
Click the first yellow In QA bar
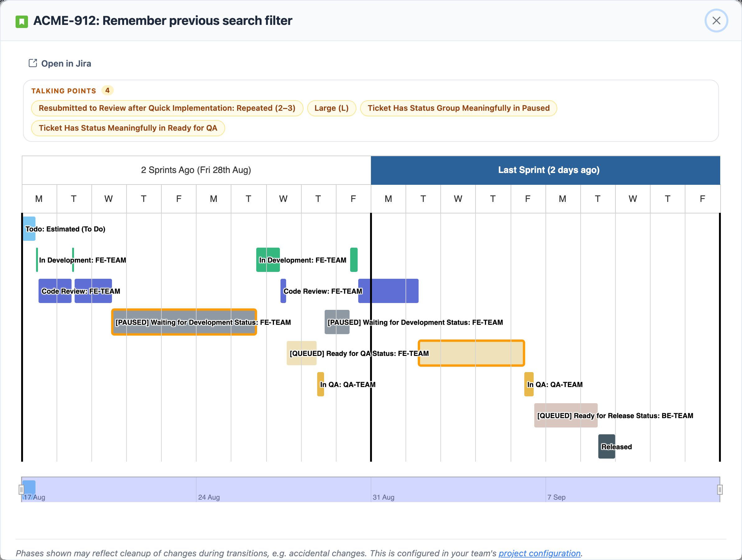coord(320,384)
